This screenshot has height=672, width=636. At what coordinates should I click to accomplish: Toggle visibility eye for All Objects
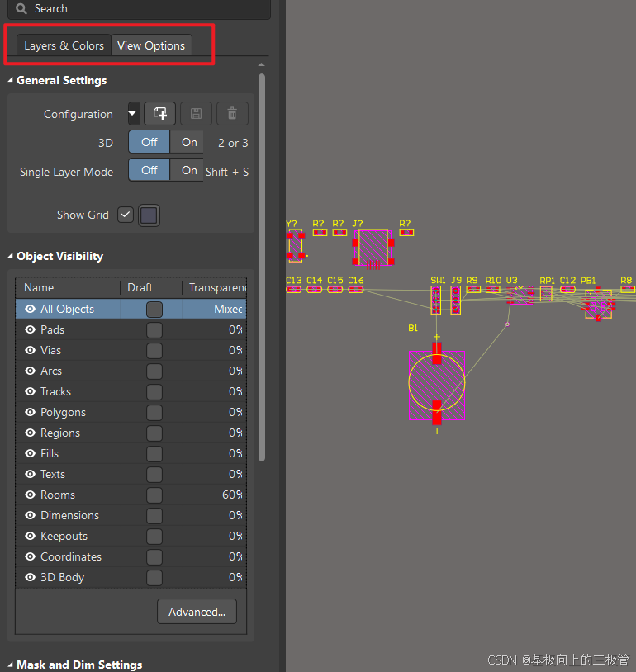[x=30, y=309]
